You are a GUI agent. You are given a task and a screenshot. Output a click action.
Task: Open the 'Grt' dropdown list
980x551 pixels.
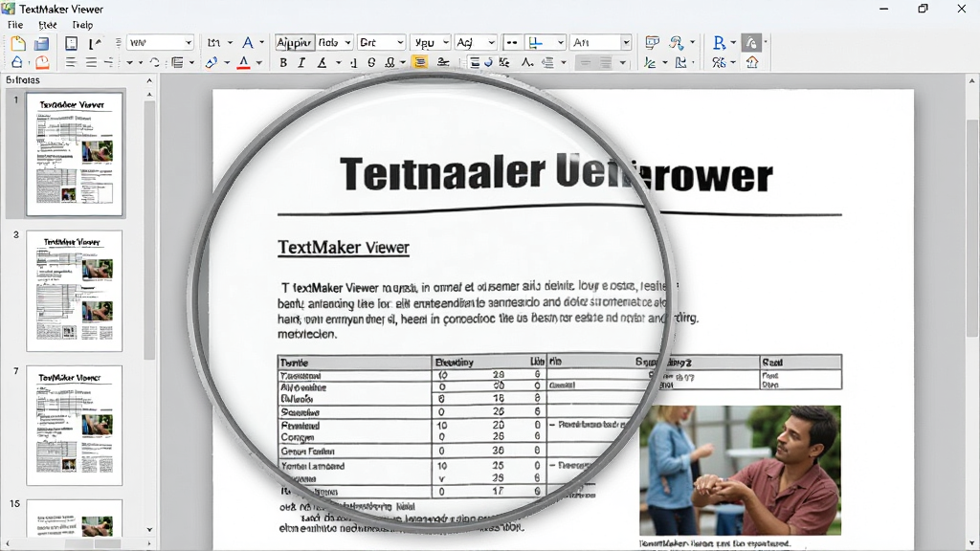400,42
